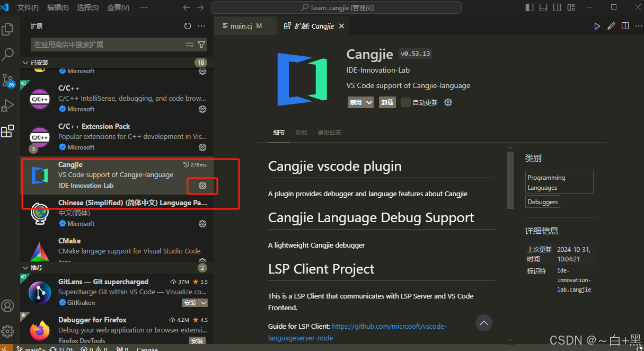Open the 选择(S) menu

88,7
